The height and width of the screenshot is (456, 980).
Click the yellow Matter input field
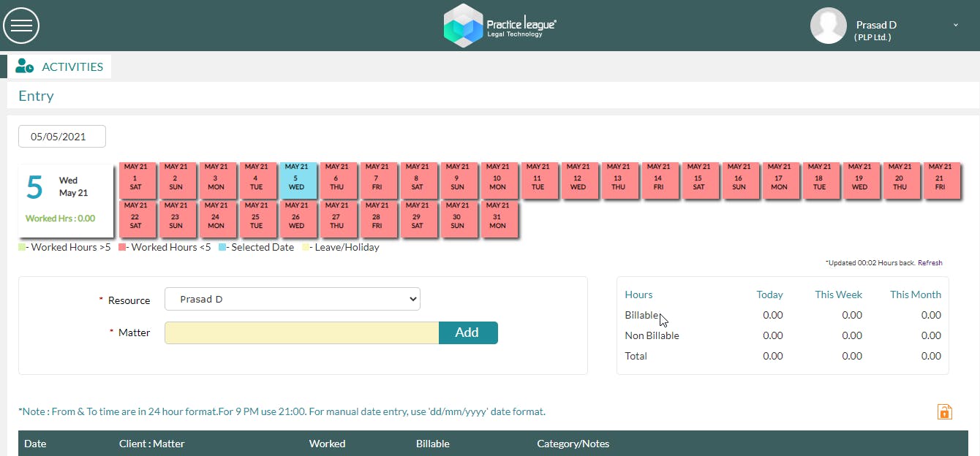pos(301,332)
